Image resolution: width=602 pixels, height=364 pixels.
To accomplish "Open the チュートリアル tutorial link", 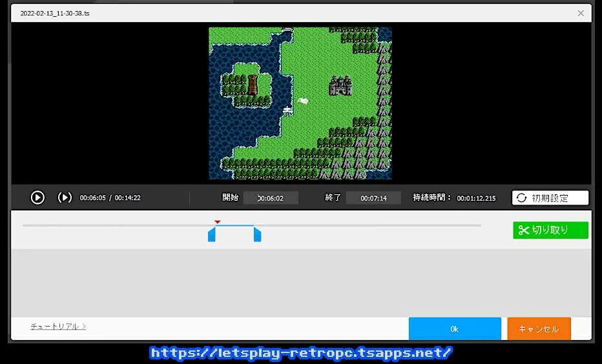I will pyautogui.click(x=58, y=327).
